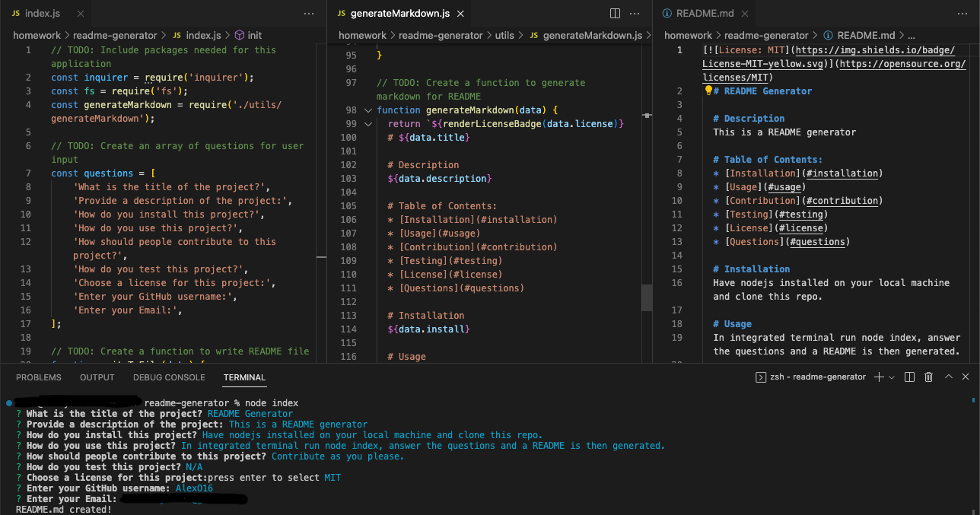This screenshot has width=980, height=515.
Task: Select the TERMINAL panel tab
Action: tap(244, 377)
